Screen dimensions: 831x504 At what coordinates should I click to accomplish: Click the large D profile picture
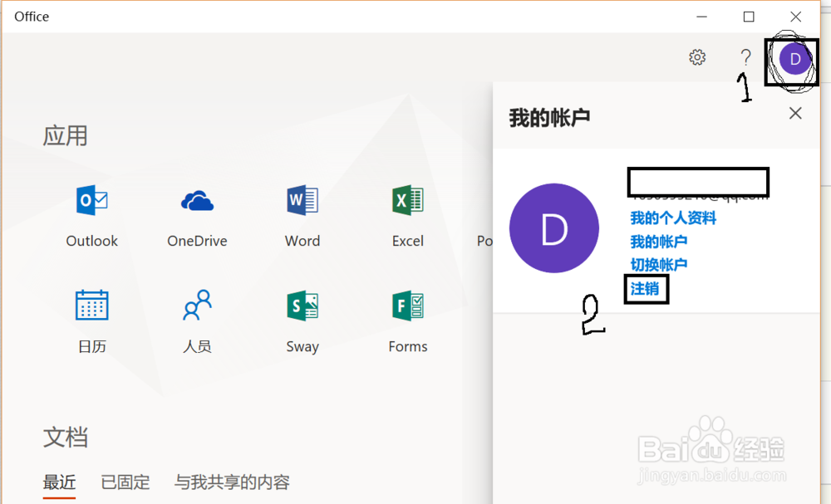[553, 228]
